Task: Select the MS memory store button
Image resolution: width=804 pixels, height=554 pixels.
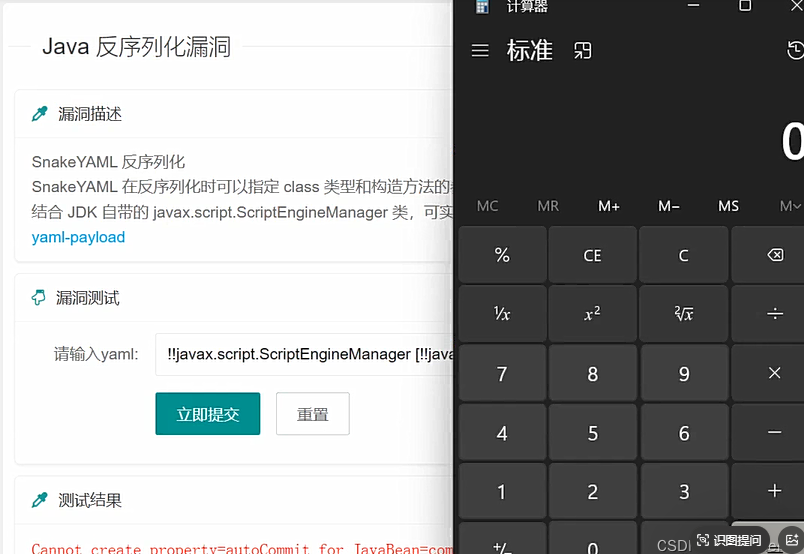Action: (x=728, y=206)
